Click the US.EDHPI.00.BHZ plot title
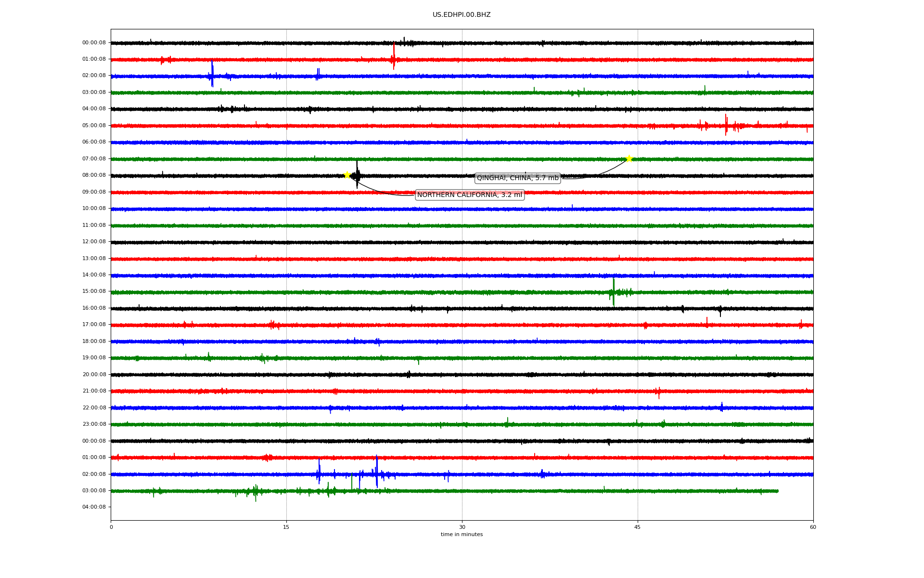 [462, 15]
